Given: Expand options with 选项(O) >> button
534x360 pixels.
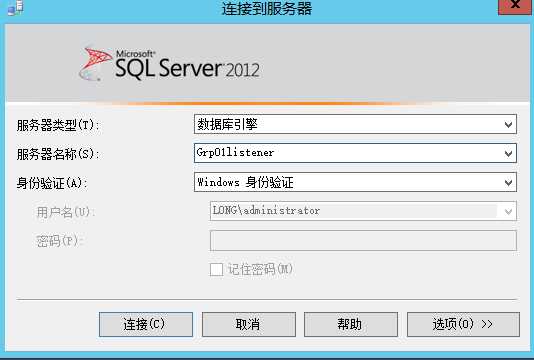Looking at the screenshot, I should click(x=463, y=324).
